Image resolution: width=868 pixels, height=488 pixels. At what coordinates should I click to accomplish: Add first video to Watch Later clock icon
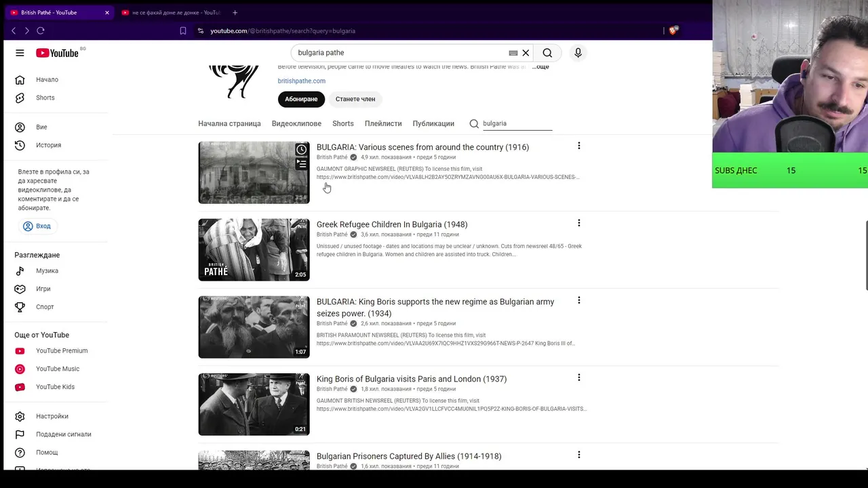[x=301, y=150]
